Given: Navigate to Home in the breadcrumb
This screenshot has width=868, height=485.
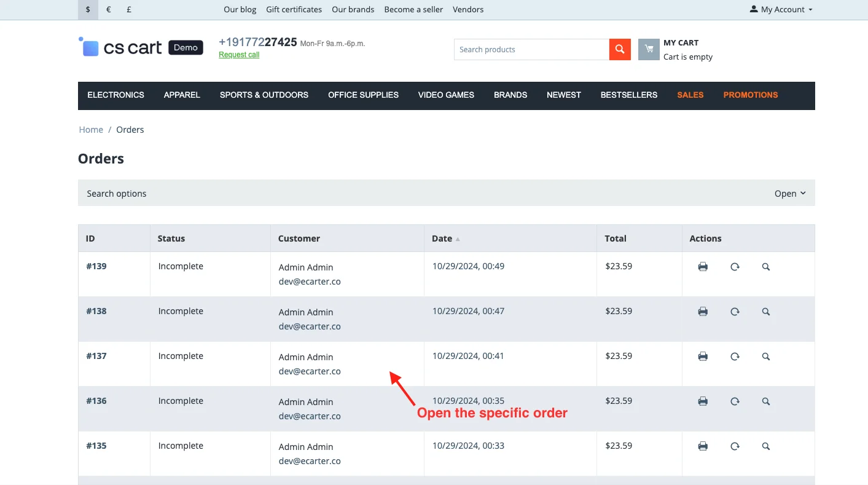Looking at the screenshot, I should point(91,130).
